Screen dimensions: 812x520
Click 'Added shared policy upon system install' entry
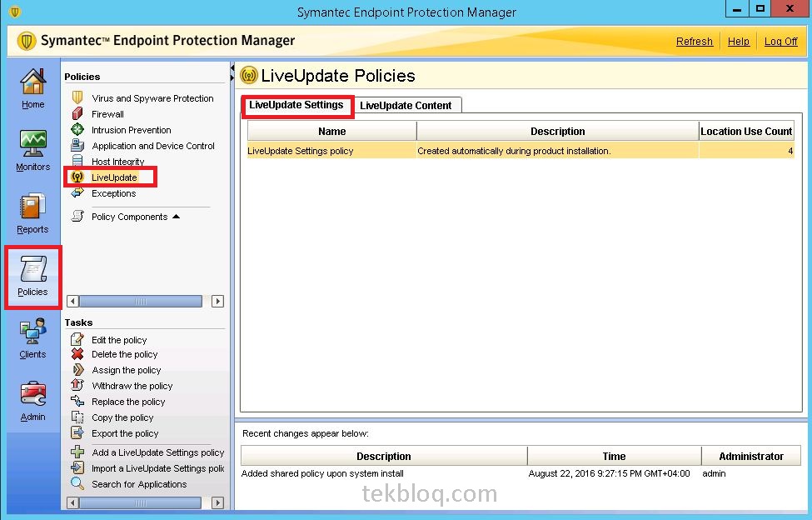pos(322,473)
